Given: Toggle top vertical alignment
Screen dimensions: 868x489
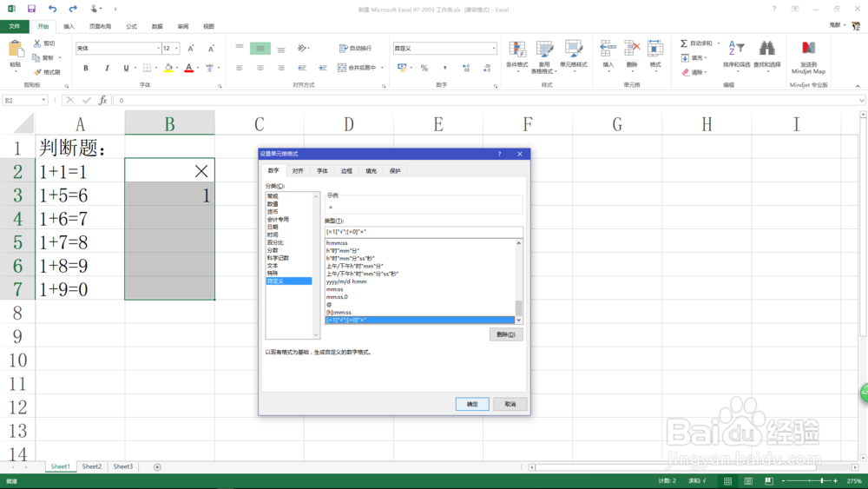Looking at the screenshot, I should 240,49.
